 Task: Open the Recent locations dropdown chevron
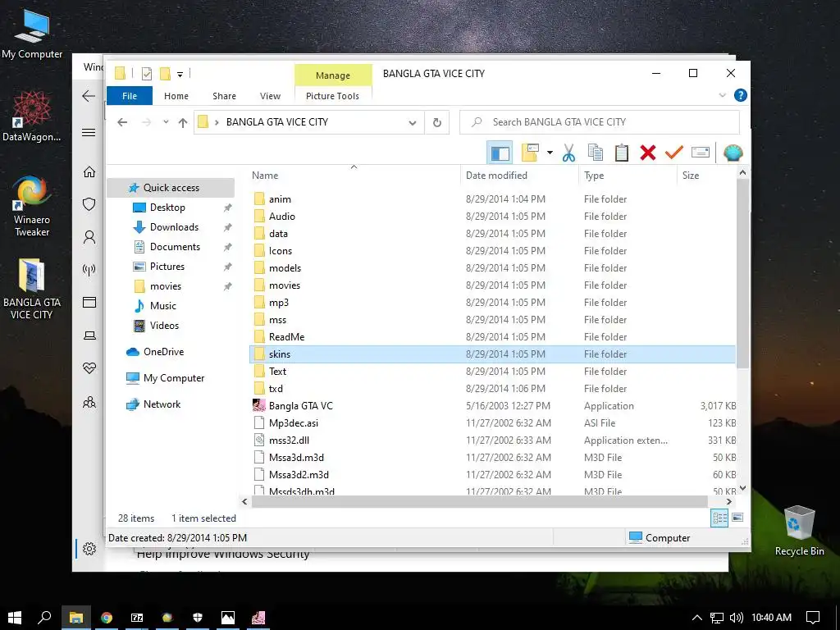coord(166,122)
